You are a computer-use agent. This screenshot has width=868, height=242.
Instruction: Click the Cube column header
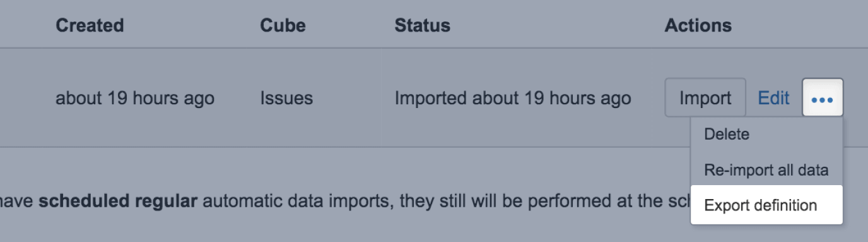point(283,26)
